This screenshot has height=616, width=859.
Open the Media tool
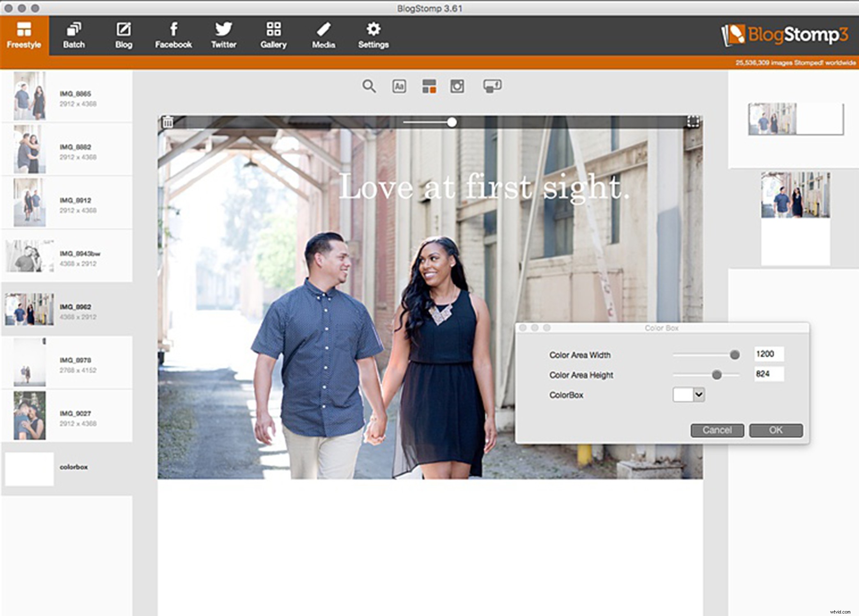(x=323, y=35)
